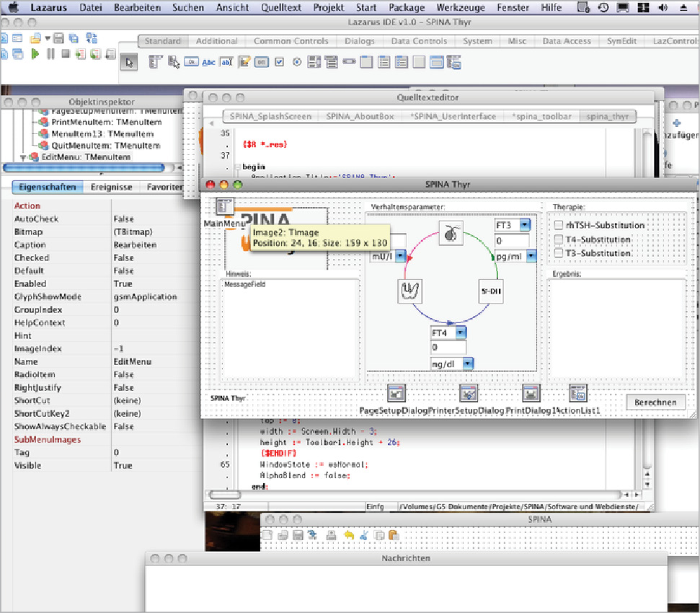Pick the TLabel (Abc) palette component
Screen dimensions: 700x613
209,62
